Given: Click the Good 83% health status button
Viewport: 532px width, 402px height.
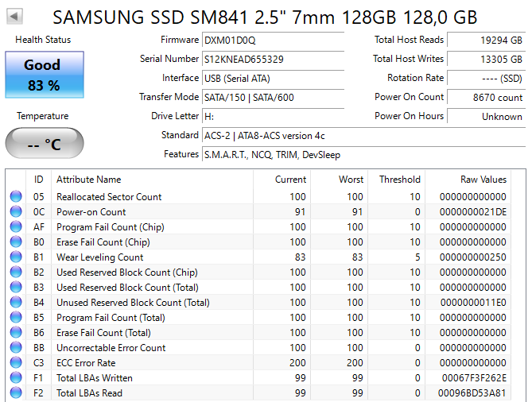Looking at the screenshot, I should [44, 75].
